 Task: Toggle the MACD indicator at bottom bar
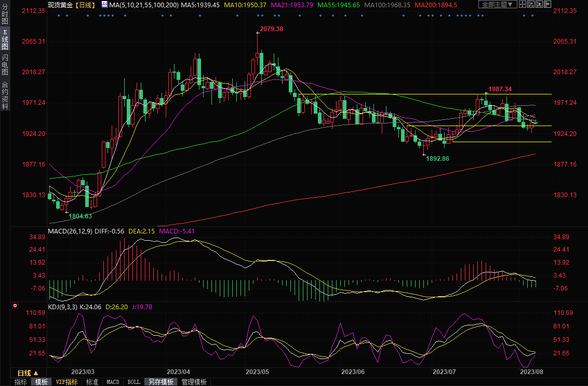coord(113,382)
